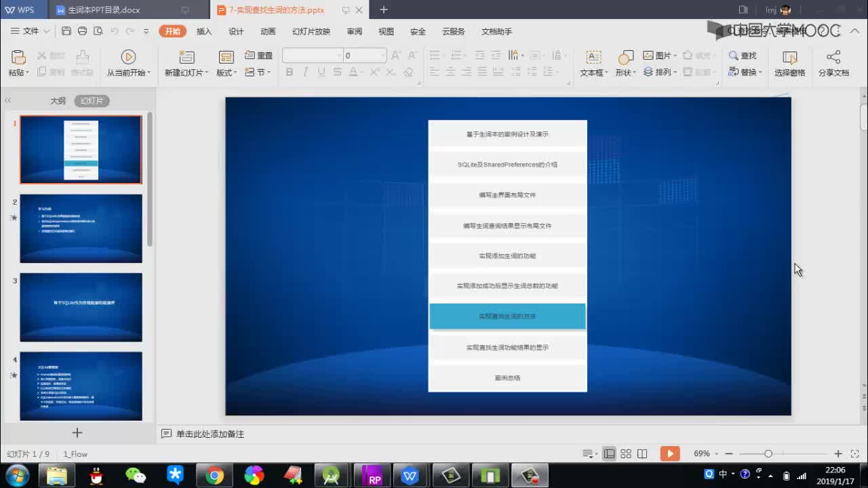868x488 pixels.
Task: Open the Replace (替换) dropdown
Action: coord(745,72)
